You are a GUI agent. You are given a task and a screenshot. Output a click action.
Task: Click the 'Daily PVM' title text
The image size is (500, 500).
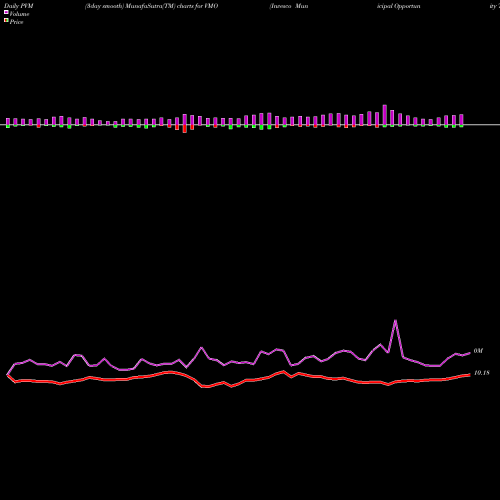pos(19,6)
